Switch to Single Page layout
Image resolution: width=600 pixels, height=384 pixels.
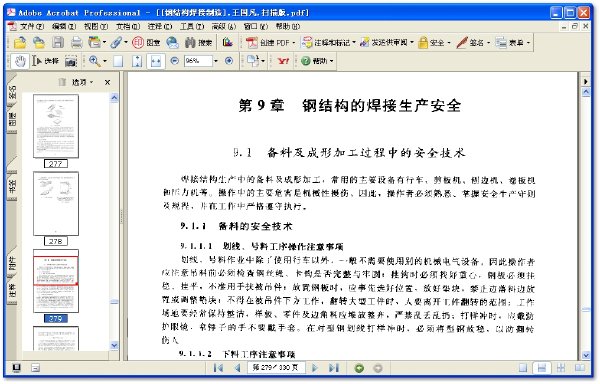point(523,368)
